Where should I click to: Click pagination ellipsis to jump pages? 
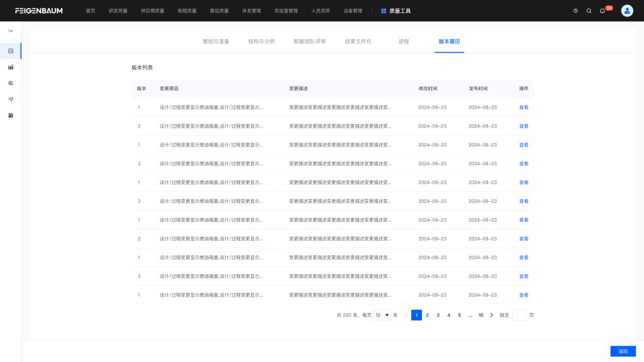tap(470, 315)
